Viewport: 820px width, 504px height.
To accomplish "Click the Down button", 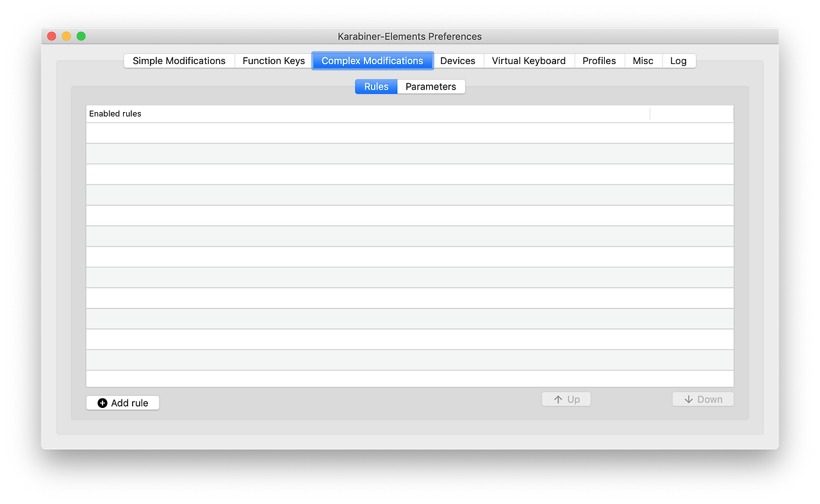I will 703,399.
